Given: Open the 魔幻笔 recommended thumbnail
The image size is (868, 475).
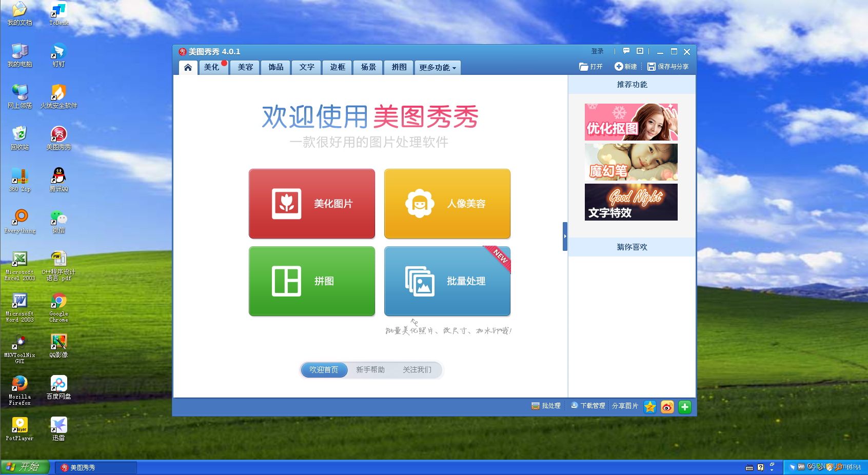Looking at the screenshot, I should [x=631, y=162].
